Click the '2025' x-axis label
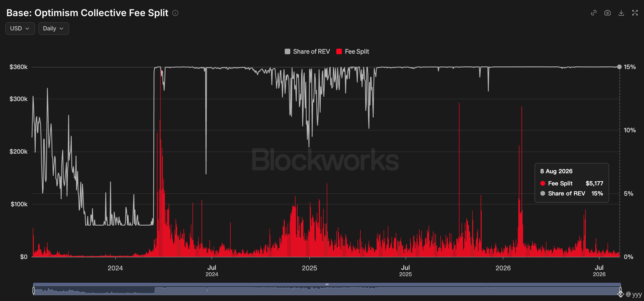 point(309,268)
